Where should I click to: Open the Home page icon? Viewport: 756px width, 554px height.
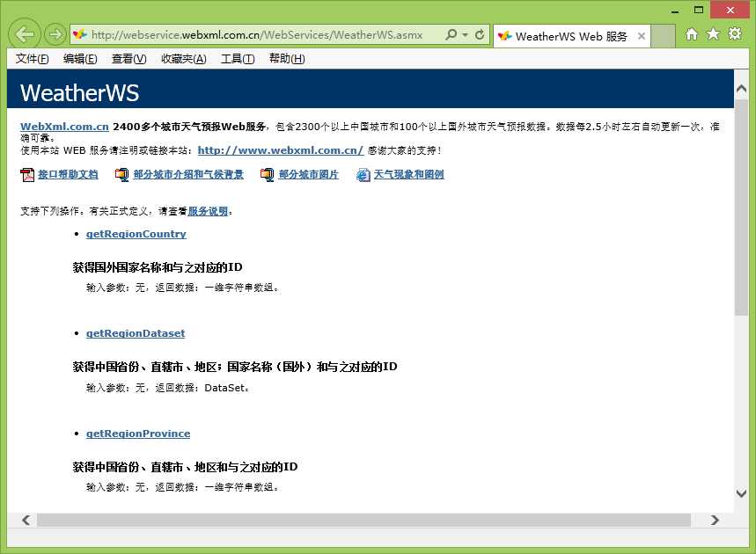click(692, 34)
